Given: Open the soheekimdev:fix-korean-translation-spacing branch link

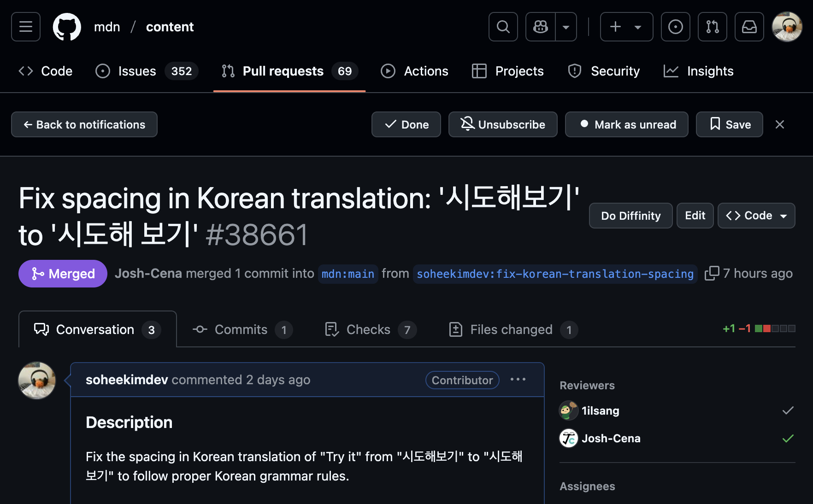Looking at the screenshot, I should (555, 274).
